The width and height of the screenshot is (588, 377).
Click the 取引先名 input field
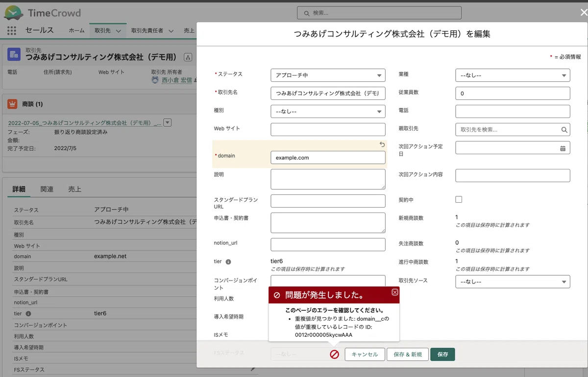328,93
